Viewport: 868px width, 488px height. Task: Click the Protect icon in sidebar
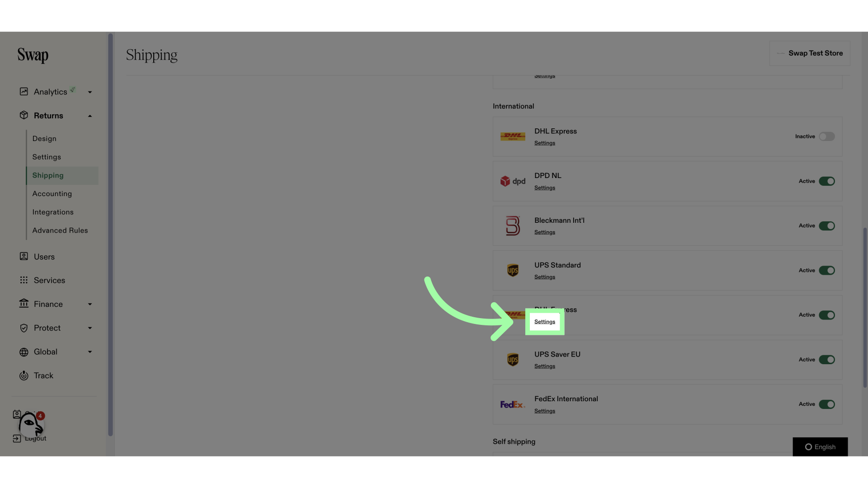[23, 328]
